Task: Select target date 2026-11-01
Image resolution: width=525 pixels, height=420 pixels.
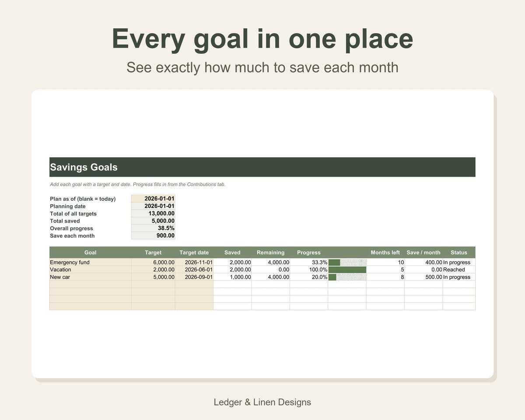Action: pyautogui.click(x=194, y=262)
